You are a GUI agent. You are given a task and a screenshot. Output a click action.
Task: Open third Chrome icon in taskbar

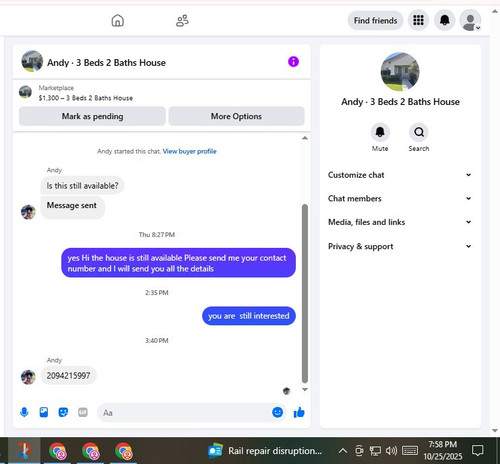[124, 451]
